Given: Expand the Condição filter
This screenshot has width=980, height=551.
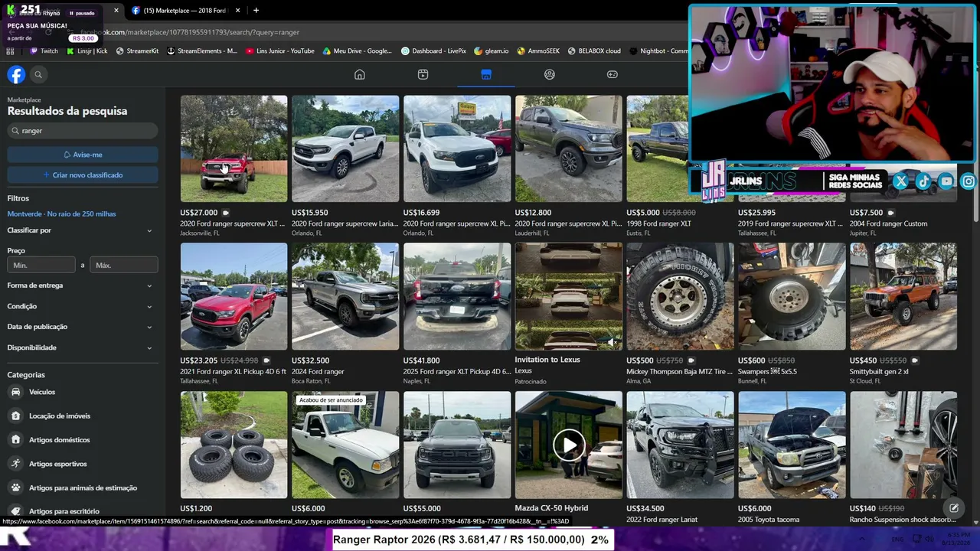Looking at the screenshot, I should (80, 306).
